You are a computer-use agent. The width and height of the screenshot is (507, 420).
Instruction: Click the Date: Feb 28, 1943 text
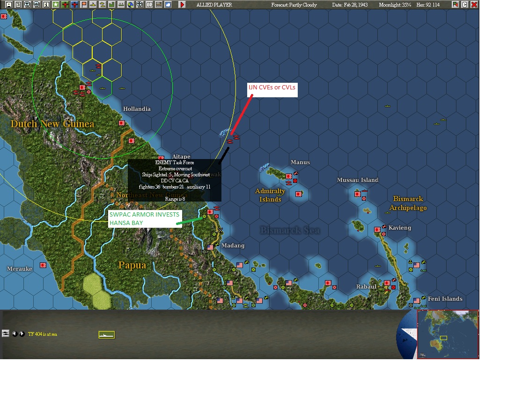tap(350, 5)
